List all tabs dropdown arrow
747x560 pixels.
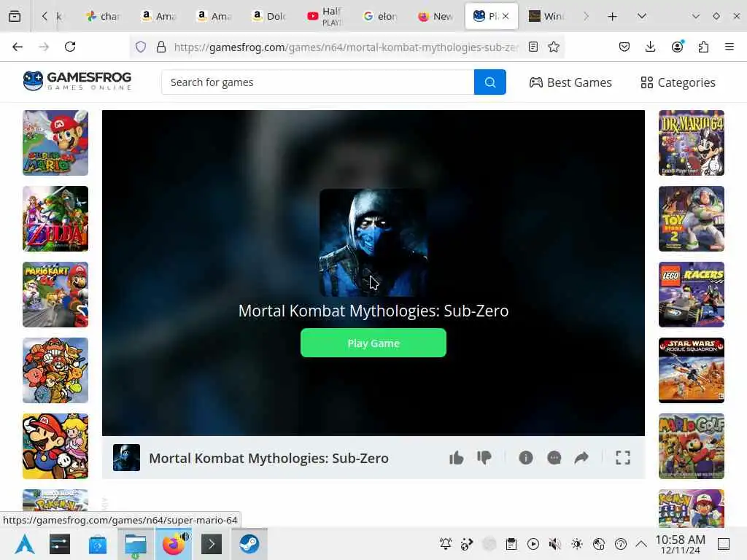pyautogui.click(x=642, y=16)
